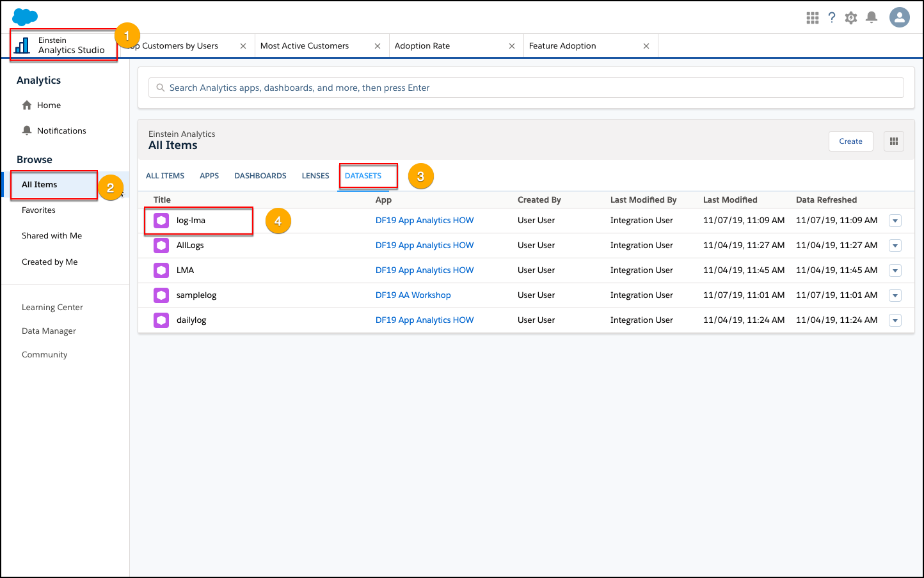Viewport: 924px width, 578px height.
Task: Open DF19 App Analytics HOW link for LMA
Action: coord(425,270)
